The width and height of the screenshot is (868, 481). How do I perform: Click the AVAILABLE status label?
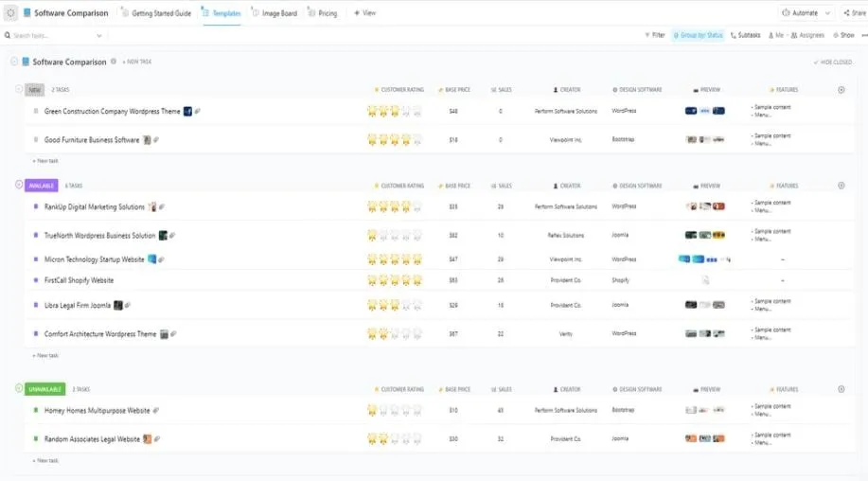pyautogui.click(x=42, y=186)
